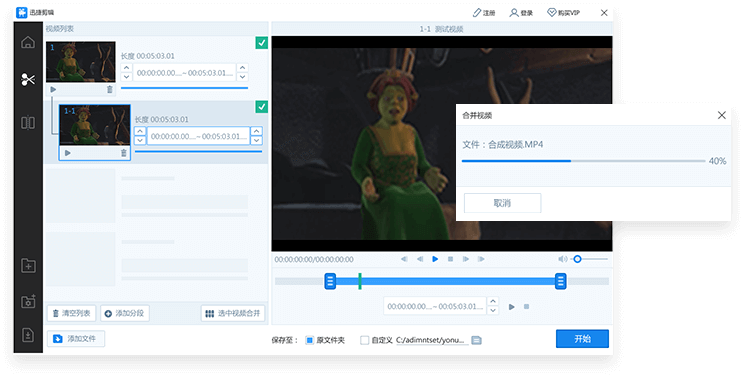Viewport: 744px width, 376px height.
Task: Browse for custom save folder icon
Action: pyautogui.click(x=476, y=340)
